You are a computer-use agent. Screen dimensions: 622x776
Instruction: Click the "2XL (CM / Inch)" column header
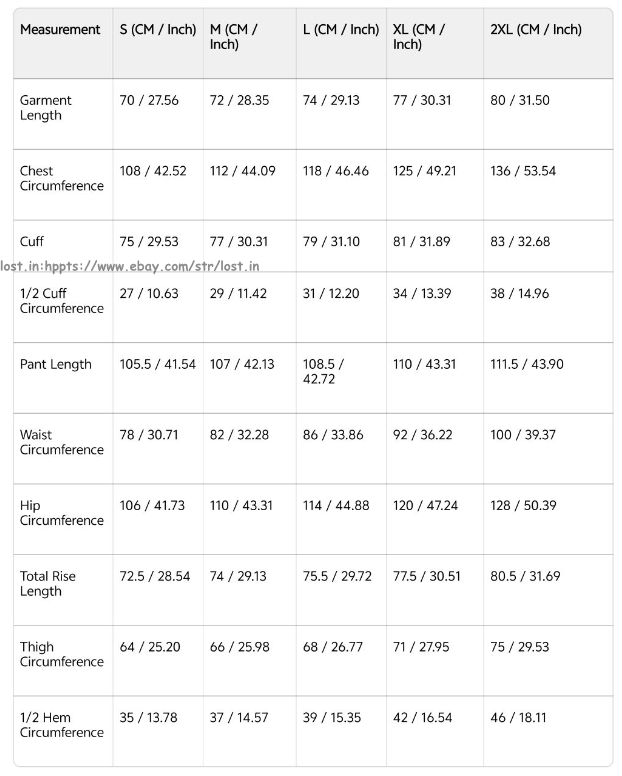click(536, 30)
